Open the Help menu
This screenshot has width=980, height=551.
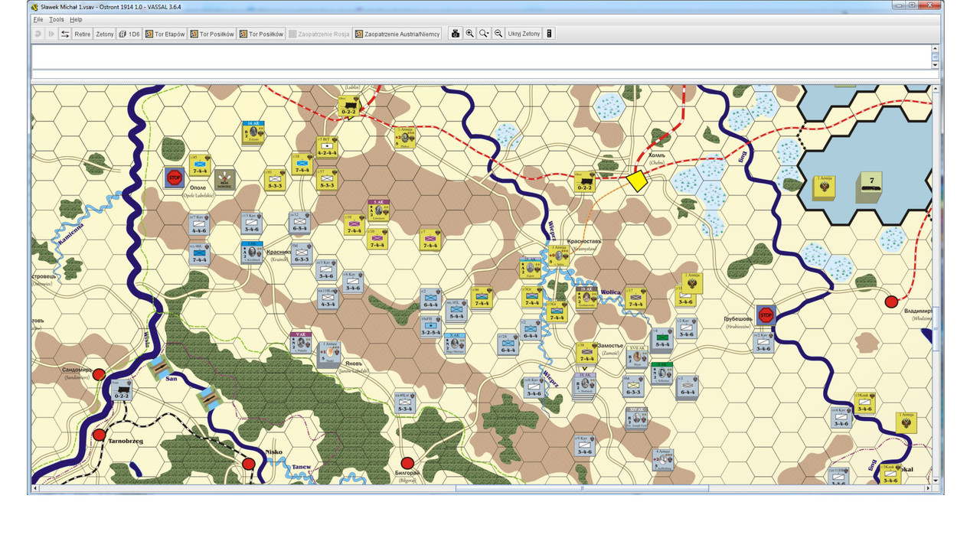76,19
